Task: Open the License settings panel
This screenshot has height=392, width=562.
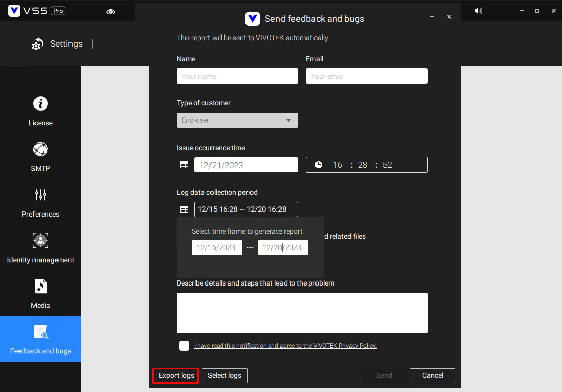Action: coord(40,111)
